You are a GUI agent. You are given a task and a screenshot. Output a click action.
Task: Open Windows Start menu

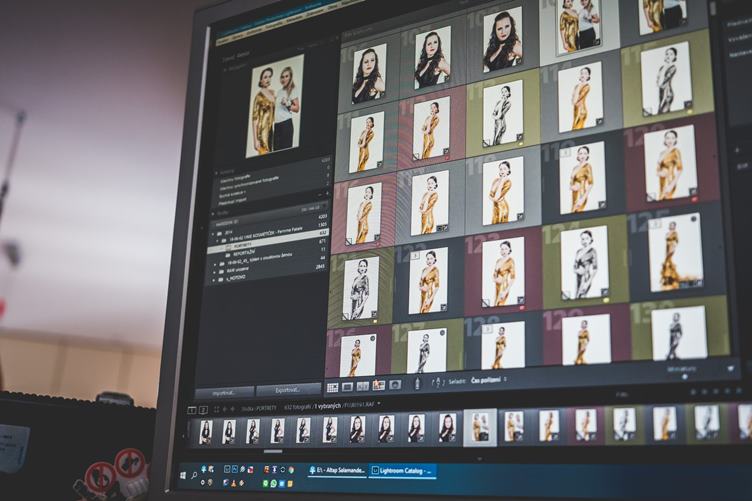coord(183,476)
